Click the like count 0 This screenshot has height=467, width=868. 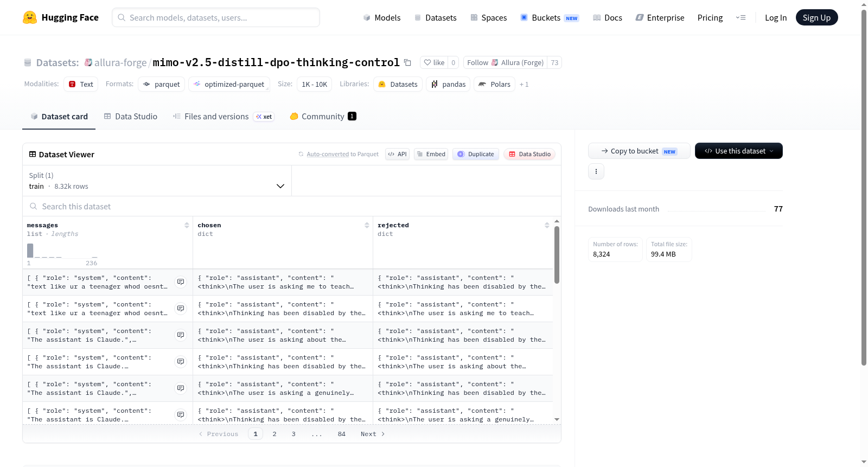coord(454,62)
